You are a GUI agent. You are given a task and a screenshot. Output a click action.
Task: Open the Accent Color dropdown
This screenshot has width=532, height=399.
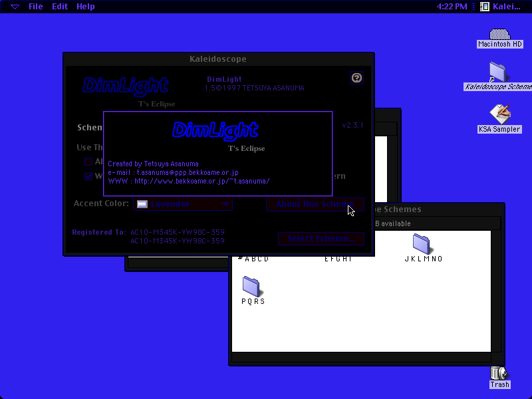[x=183, y=204]
